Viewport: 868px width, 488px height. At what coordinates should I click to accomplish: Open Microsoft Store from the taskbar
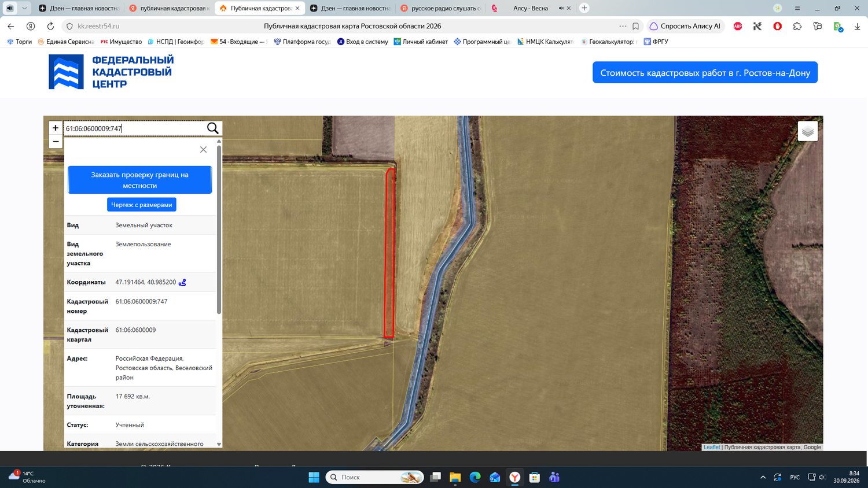click(535, 477)
